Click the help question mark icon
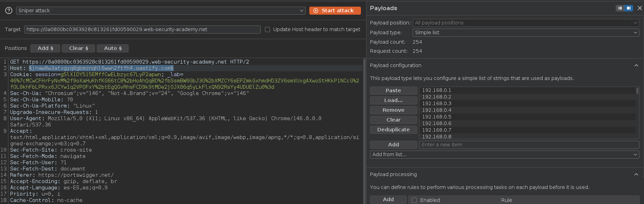This screenshot has width=644, height=204. click(9, 11)
